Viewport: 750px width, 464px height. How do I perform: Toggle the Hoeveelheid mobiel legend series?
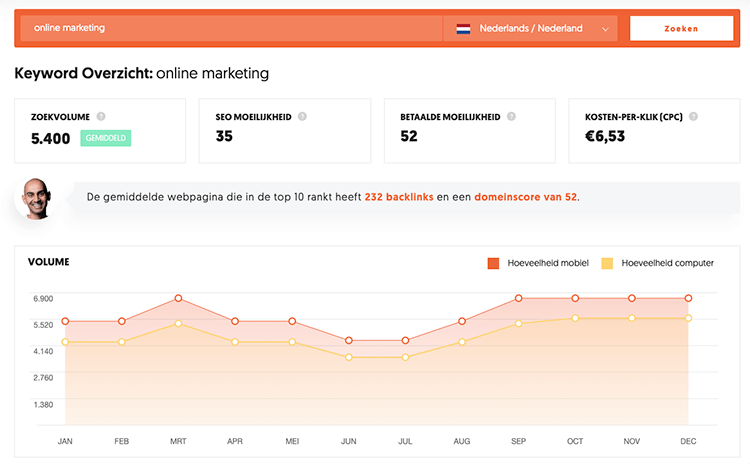tap(535, 263)
